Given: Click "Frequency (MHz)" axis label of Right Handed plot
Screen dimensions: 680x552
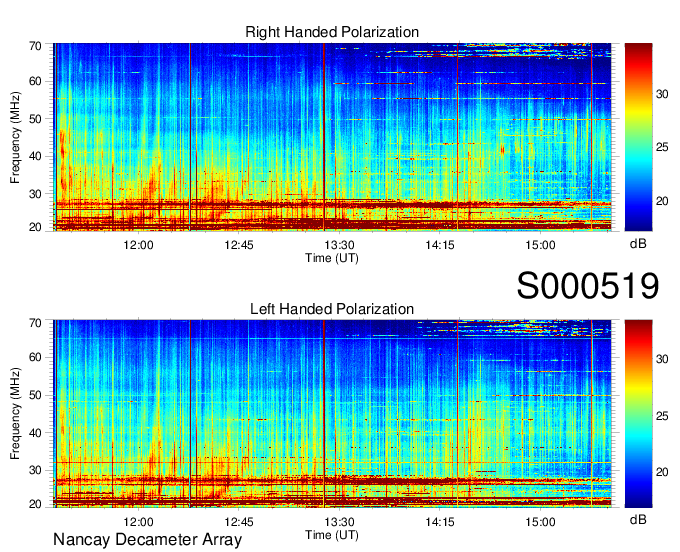Looking at the screenshot, I should [x=15, y=137].
